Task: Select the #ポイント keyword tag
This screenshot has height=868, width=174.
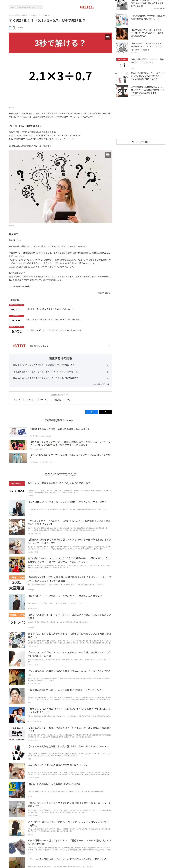Action: pos(44,400)
